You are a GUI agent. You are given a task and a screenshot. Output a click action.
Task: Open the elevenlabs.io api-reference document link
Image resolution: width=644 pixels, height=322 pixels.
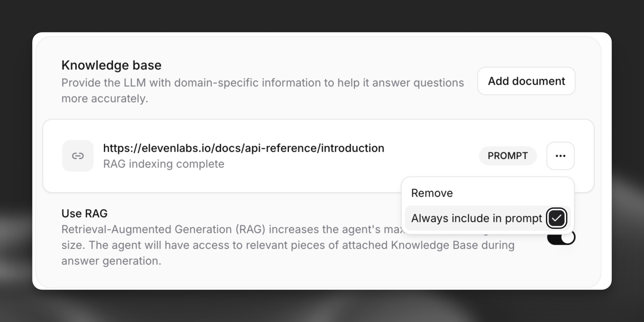coord(243,148)
